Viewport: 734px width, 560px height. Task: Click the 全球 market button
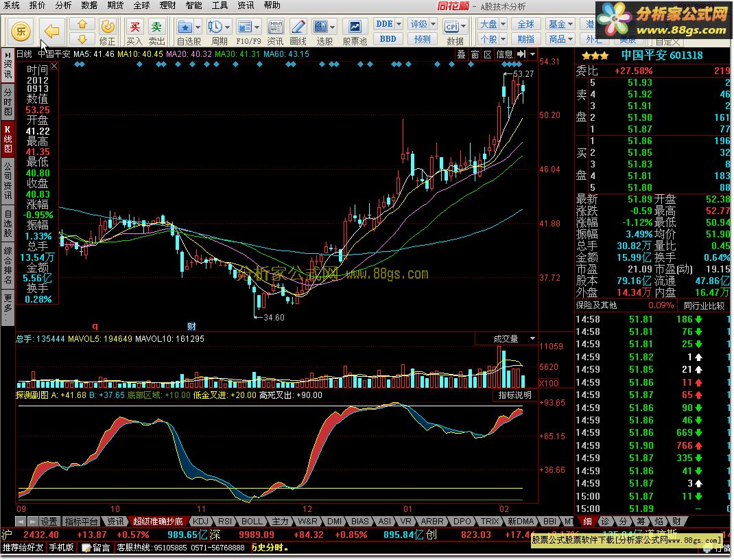click(x=525, y=24)
